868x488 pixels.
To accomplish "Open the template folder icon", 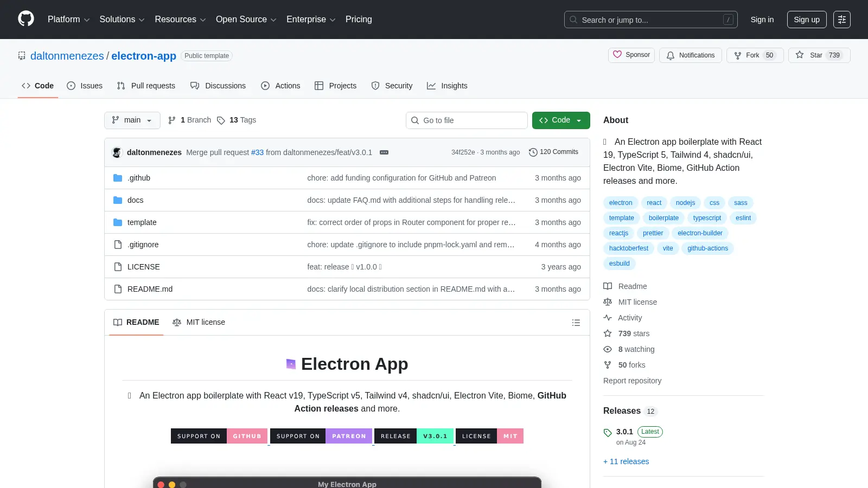I will pyautogui.click(x=118, y=222).
